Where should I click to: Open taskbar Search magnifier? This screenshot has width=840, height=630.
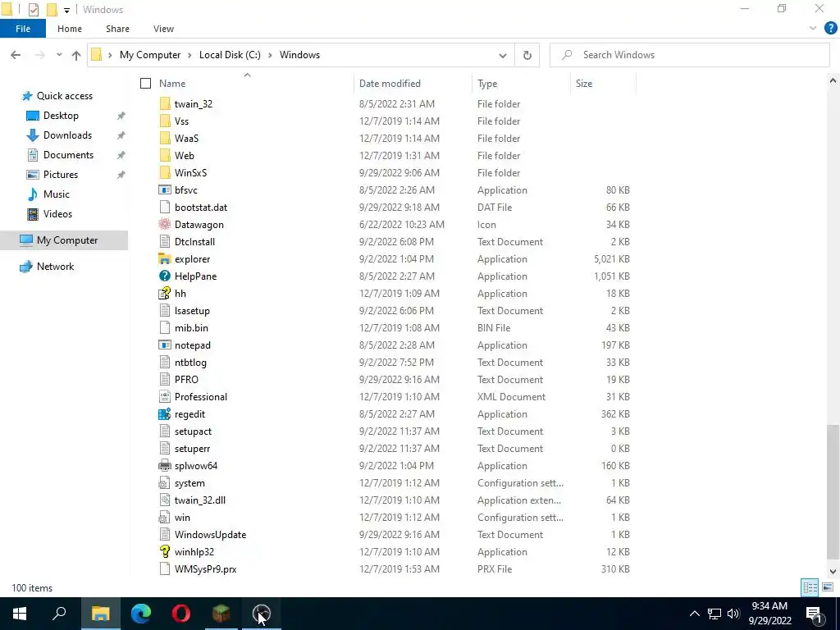[x=59, y=614]
